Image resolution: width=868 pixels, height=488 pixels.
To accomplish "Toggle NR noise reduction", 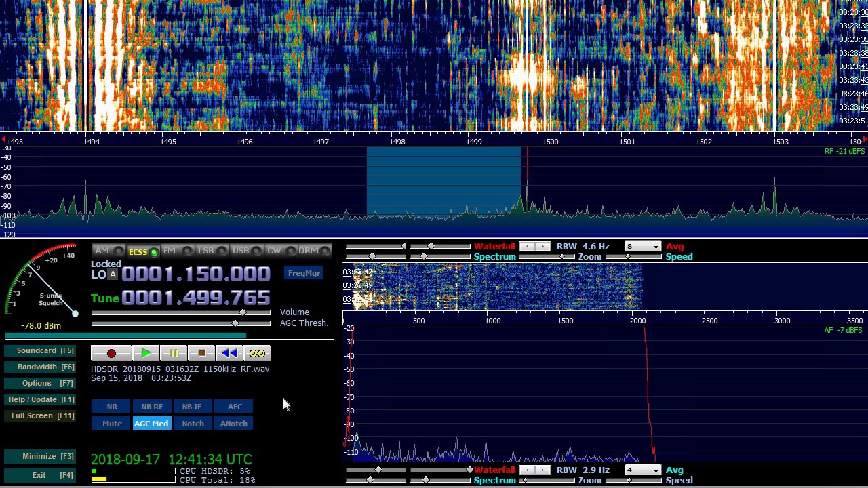I will [112, 407].
